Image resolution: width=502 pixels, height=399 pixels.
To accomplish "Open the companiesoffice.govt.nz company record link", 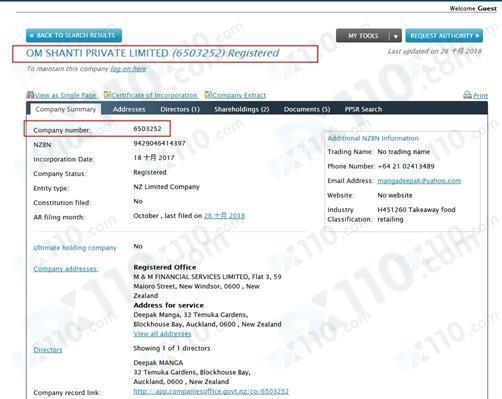I will point(211,391).
